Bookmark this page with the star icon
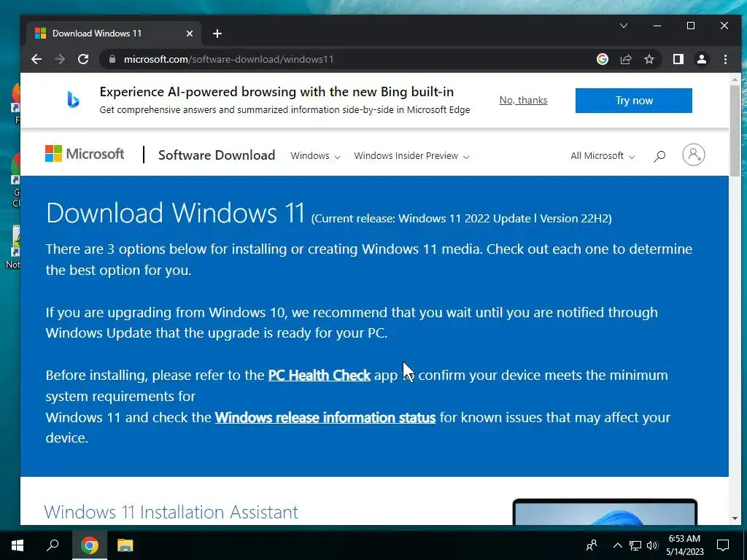The height and width of the screenshot is (560, 747). pos(649,59)
